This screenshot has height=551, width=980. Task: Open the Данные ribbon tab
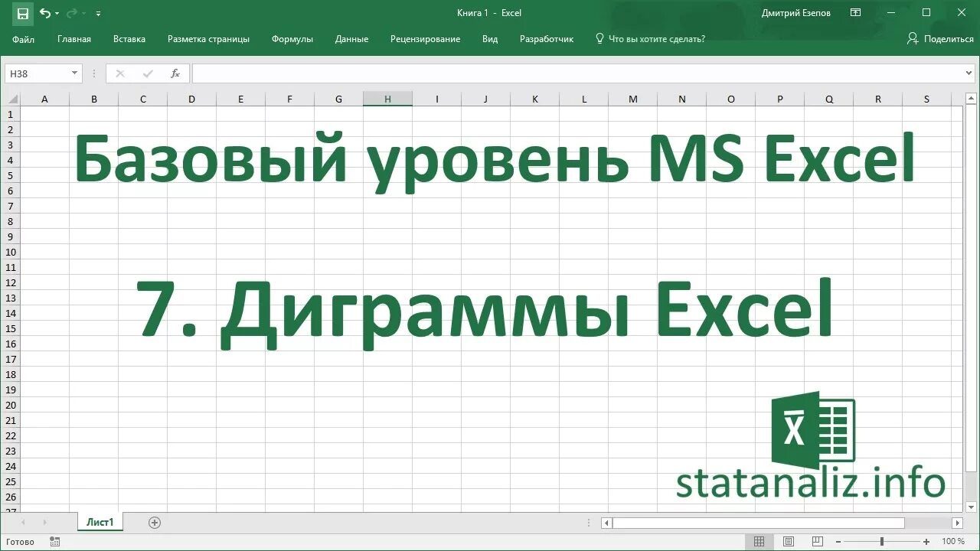coord(351,39)
